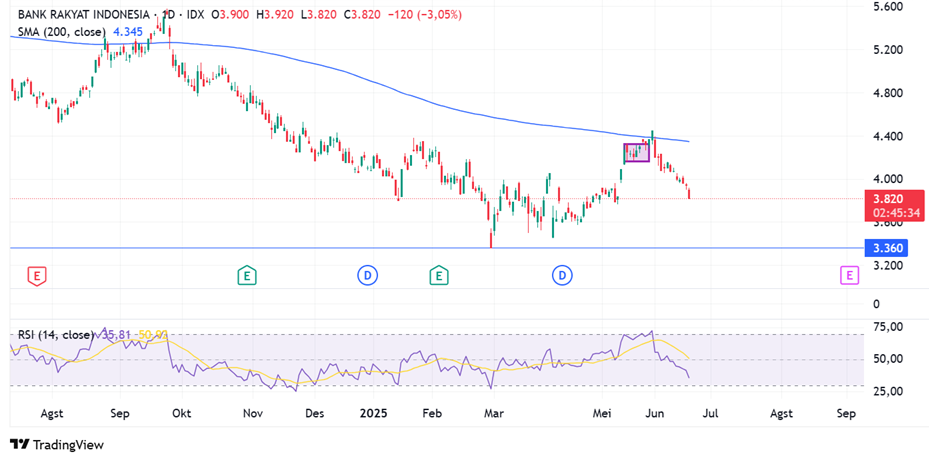Click the 3.820 current price label
Screen dimensions: 929x462
[x=890, y=199]
